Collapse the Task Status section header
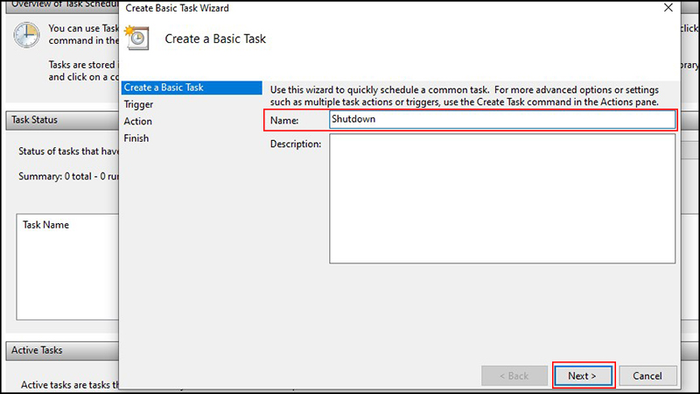Viewport: 700px width, 394px height. pos(62,120)
